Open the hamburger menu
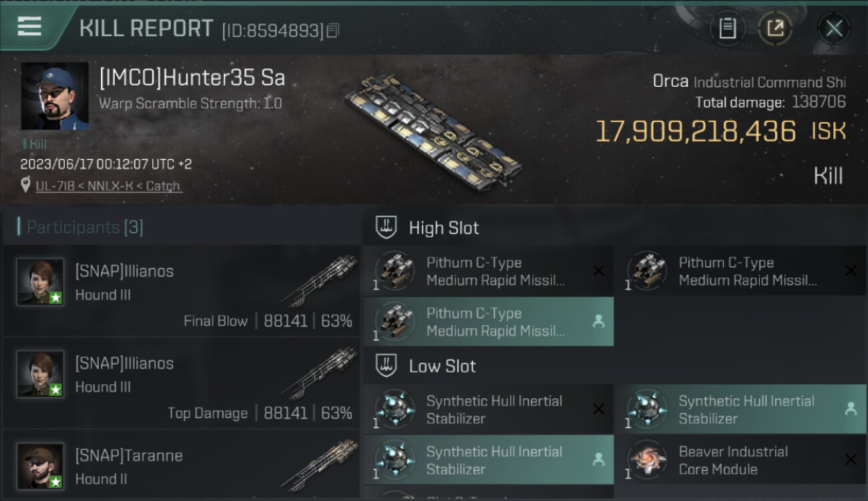This screenshot has height=501, width=868. (x=30, y=27)
